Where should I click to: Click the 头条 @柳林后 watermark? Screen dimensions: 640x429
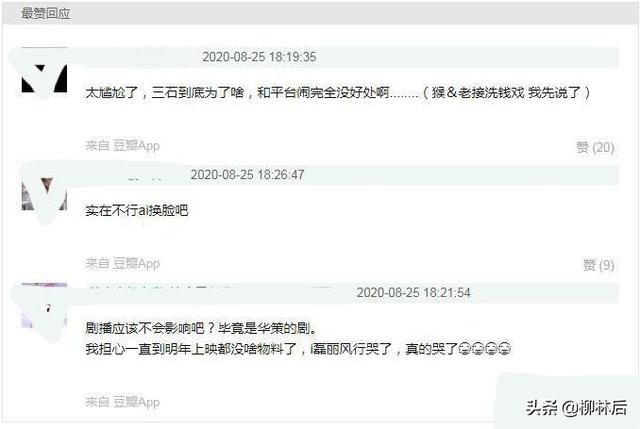coord(576,407)
